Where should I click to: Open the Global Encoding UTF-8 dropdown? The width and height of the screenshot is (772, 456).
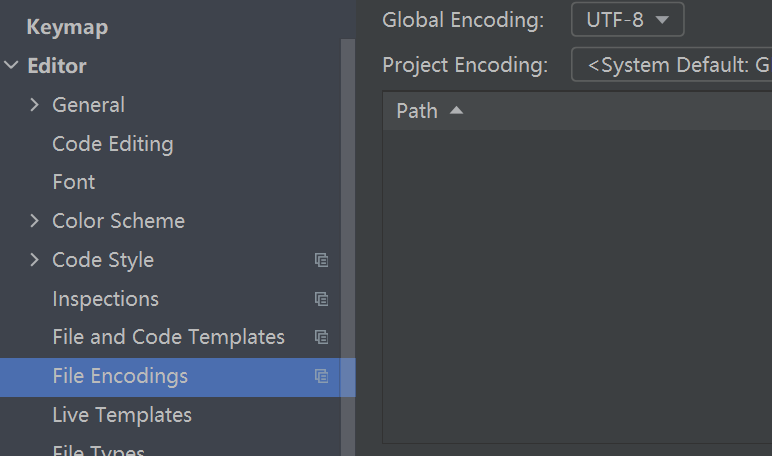click(627, 19)
